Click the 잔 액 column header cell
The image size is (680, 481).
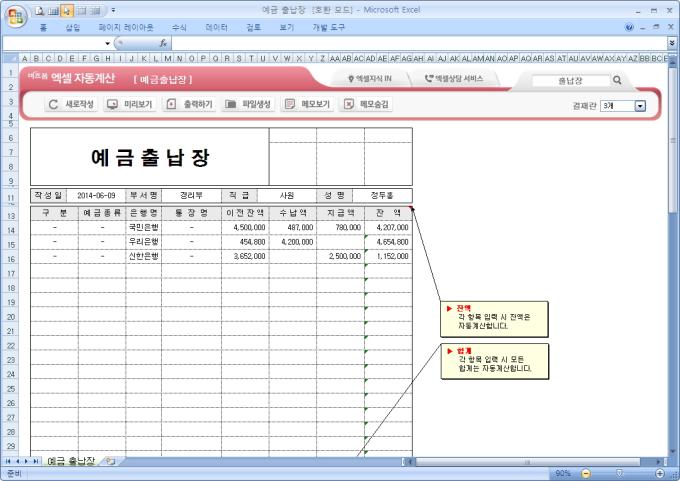coord(388,213)
